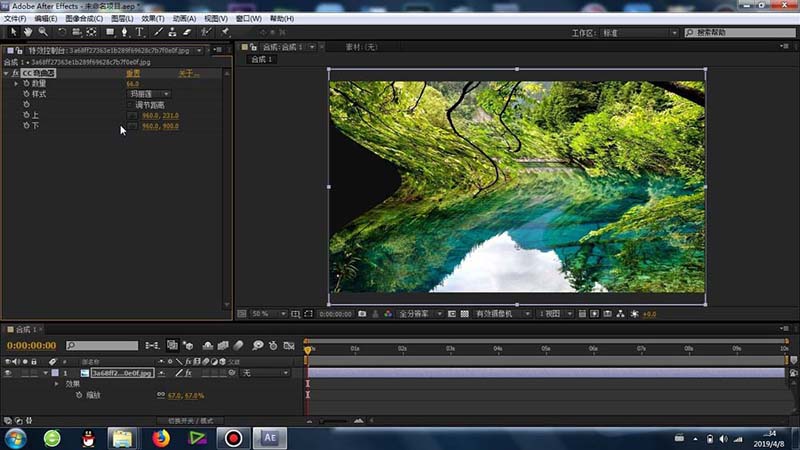This screenshot has height=450, width=800.
Task: Select the Brush tool
Action: click(158, 32)
